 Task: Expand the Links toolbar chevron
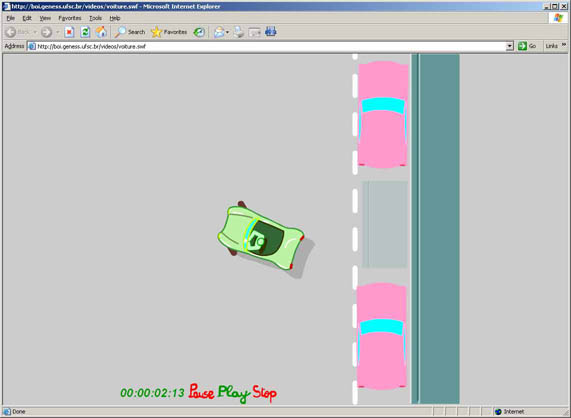[x=564, y=45]
